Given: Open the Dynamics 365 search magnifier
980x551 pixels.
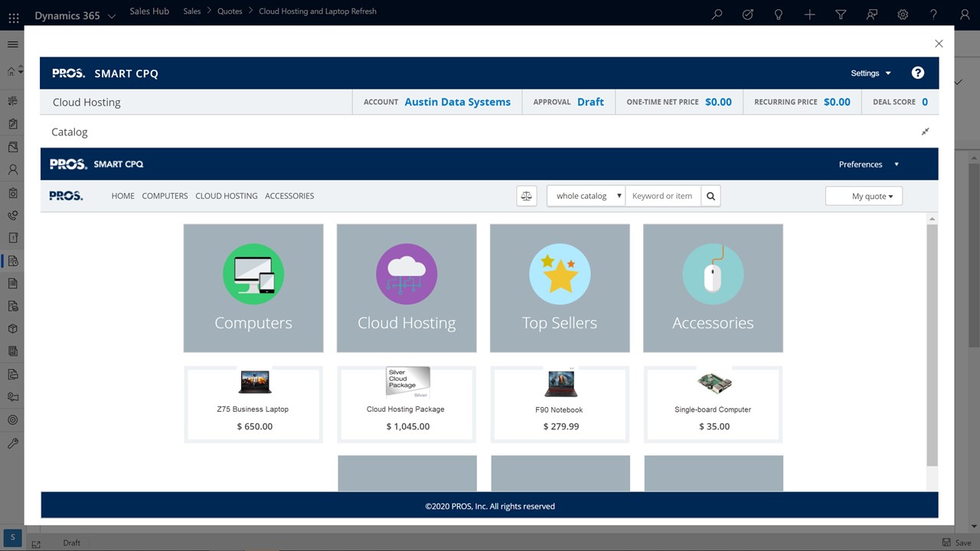Looking at the screenshot, I should pyautogui.click(x=717, y=15).
